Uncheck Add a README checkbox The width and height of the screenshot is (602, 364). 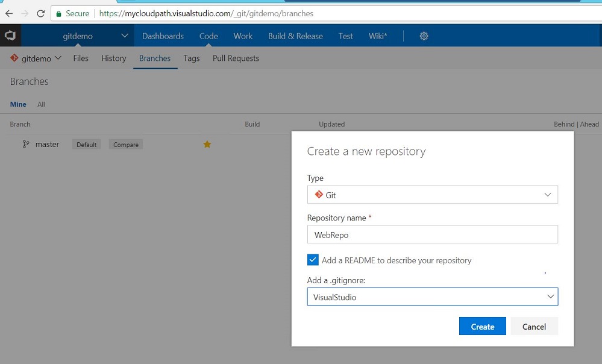(x=313, y=260)
